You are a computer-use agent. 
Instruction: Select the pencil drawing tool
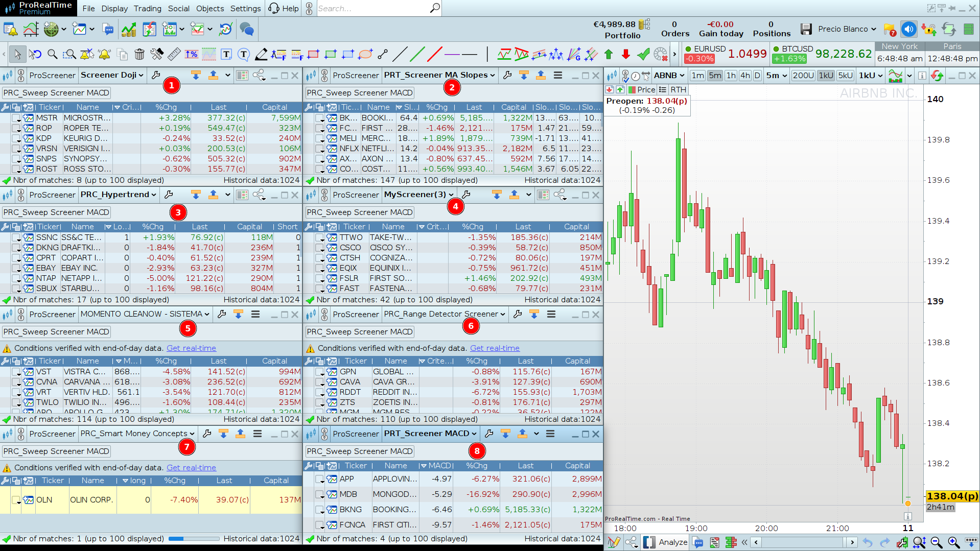coord(261,54)
